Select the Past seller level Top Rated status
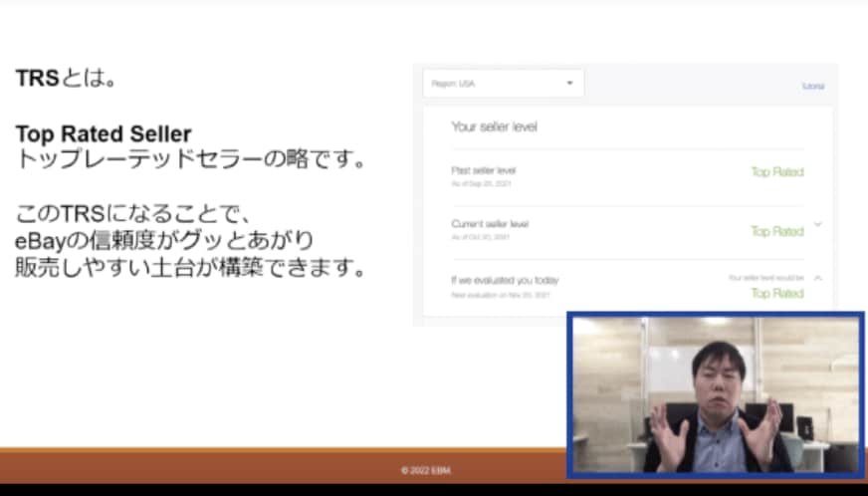The width and height of the screenshot is (868, 496). (777, 171)
